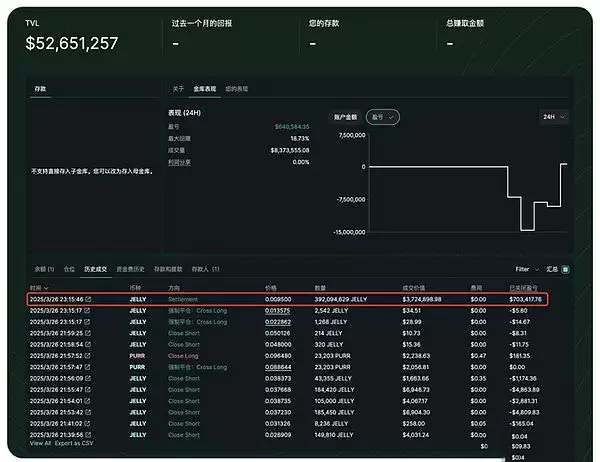Click the 105,000 JELLY quantity cell
Viewport: 600px width, 462px height.
334,401
